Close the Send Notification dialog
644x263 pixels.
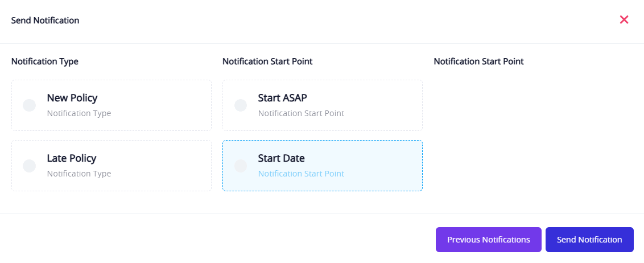[x=624, y=20]
